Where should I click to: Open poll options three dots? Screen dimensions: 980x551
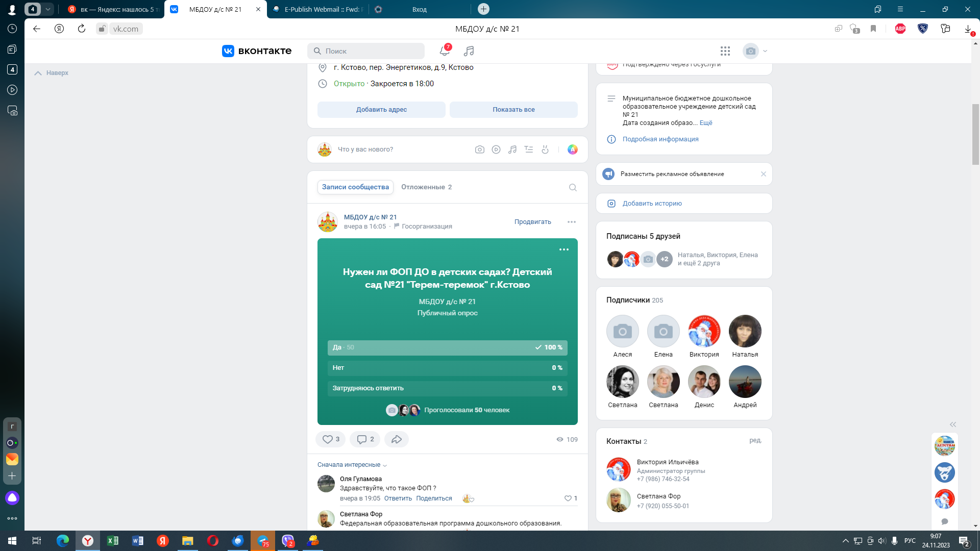coord(564,249)
